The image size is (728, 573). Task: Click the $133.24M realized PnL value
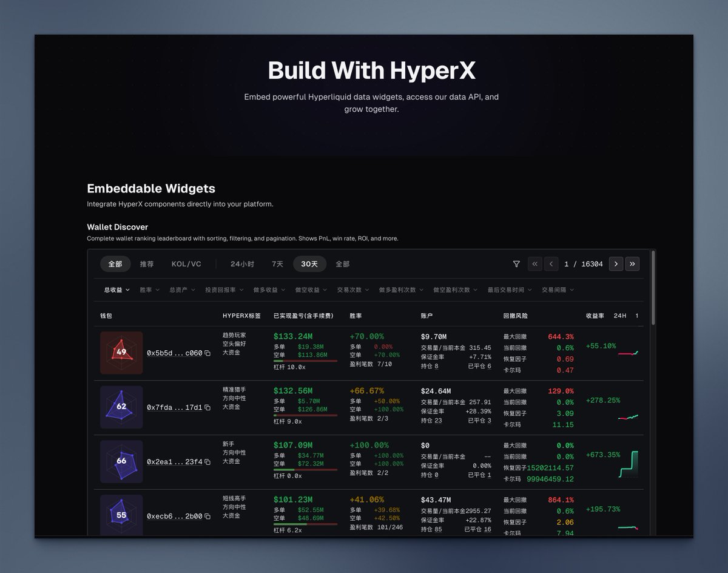[x=293, y=336]
